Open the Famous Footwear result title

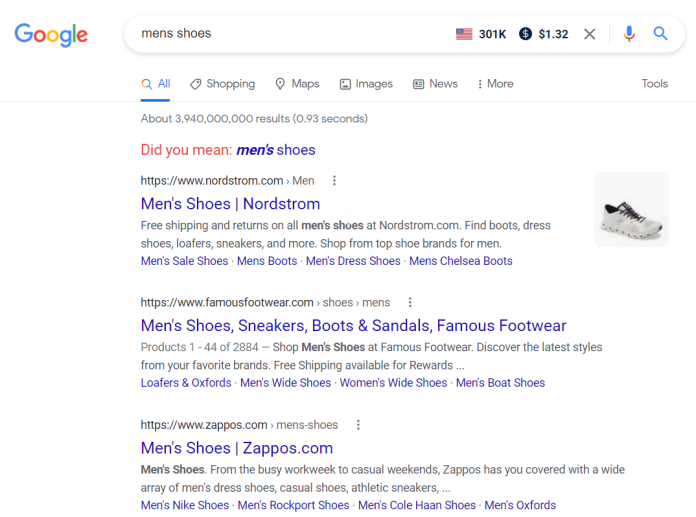(353, 326)
